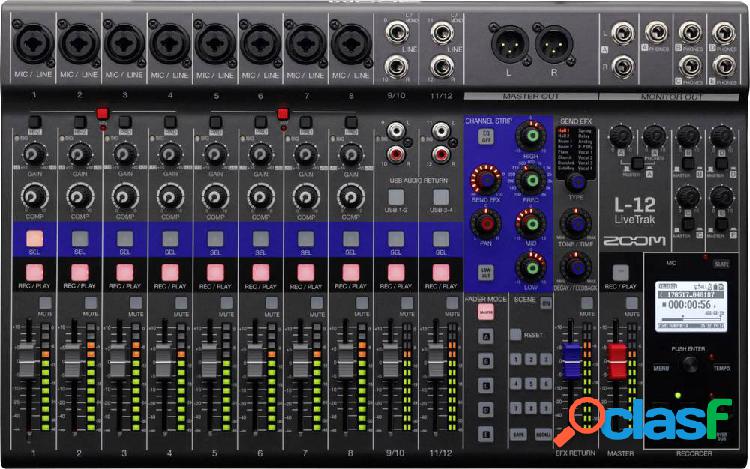Select fader mode E

(485, 434)
